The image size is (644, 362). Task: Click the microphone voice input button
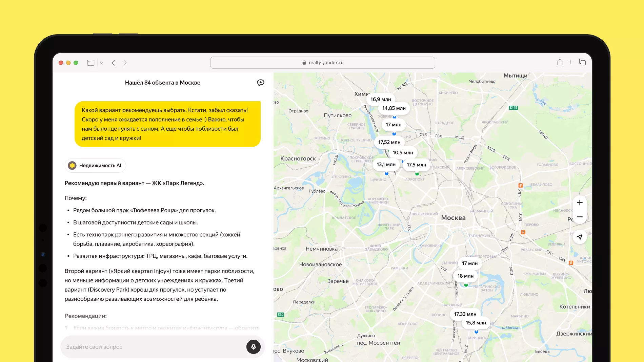coord(253,346)
